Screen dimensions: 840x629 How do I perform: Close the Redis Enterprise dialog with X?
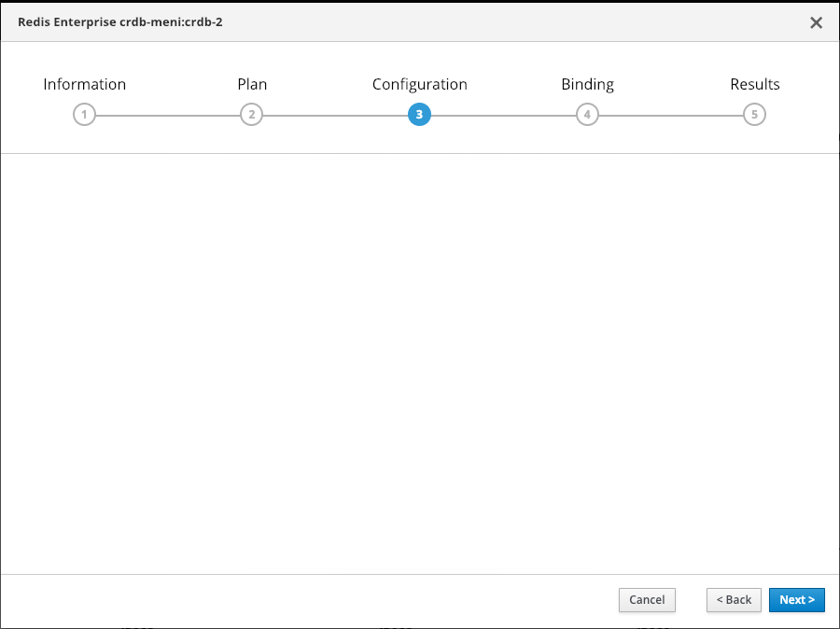coord(816,22)
